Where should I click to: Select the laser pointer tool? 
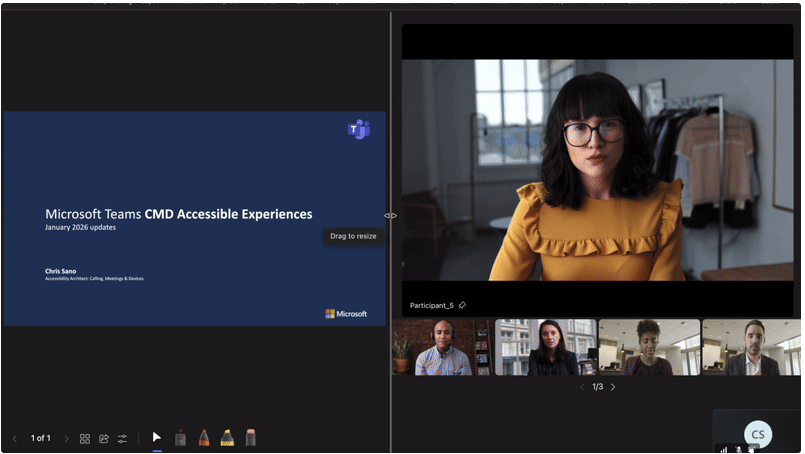(x=180, y=438)
